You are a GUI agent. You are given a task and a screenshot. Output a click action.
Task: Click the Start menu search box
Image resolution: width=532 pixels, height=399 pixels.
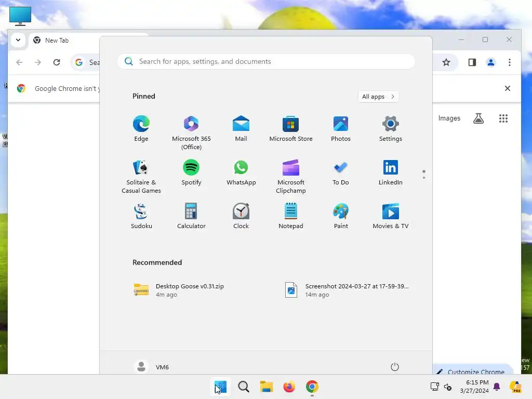pos(265,61)
